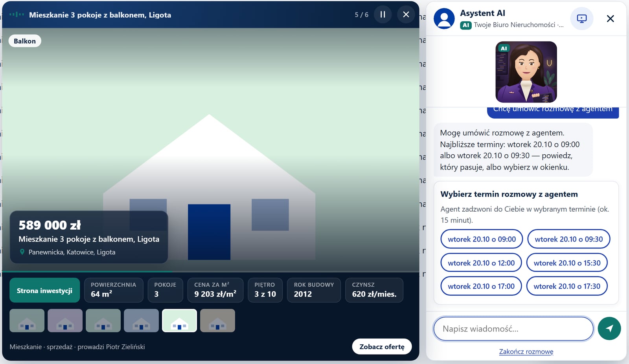Open the Strona inwestycji page

(x=44, y=290)
